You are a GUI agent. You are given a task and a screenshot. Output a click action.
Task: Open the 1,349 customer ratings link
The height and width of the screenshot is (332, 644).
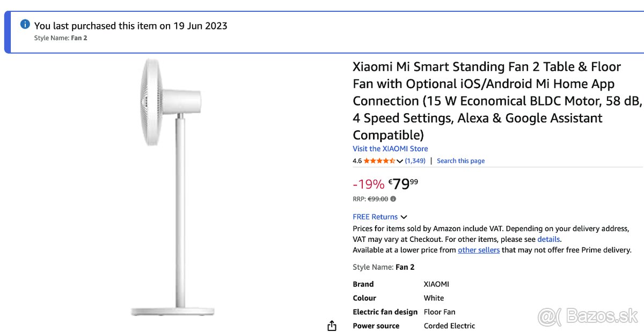tap(415, 160)
